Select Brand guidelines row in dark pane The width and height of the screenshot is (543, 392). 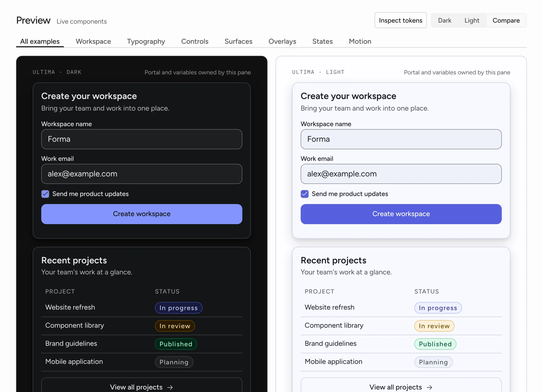(142, 344)
